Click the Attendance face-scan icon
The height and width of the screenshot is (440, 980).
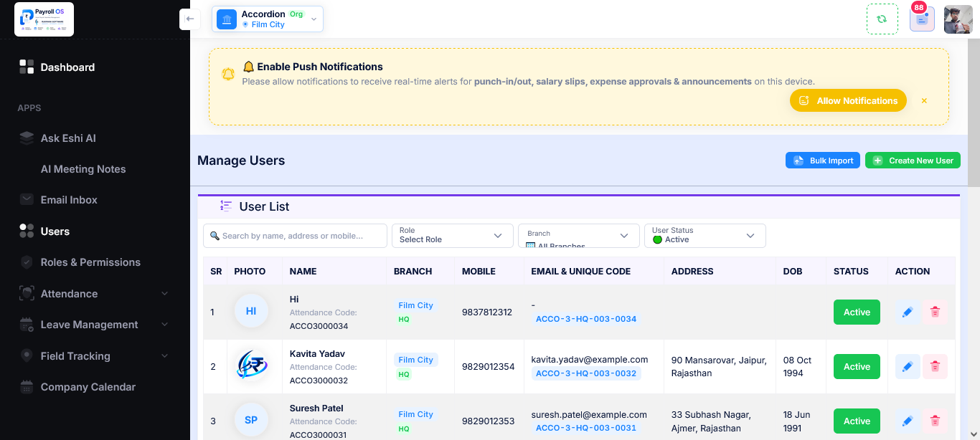tap(27, 293)
